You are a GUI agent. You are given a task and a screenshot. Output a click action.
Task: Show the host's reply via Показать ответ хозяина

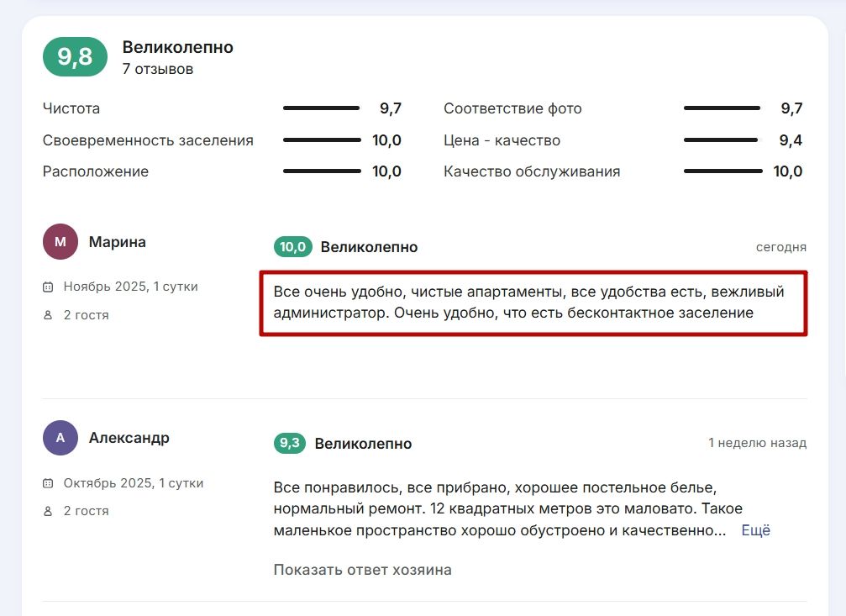[x=362, y=570]
